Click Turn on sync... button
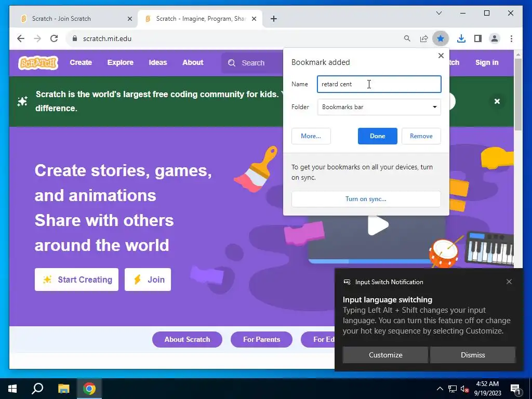The height and width of the screenshot is (399, 532). click(x=366, y=199)
